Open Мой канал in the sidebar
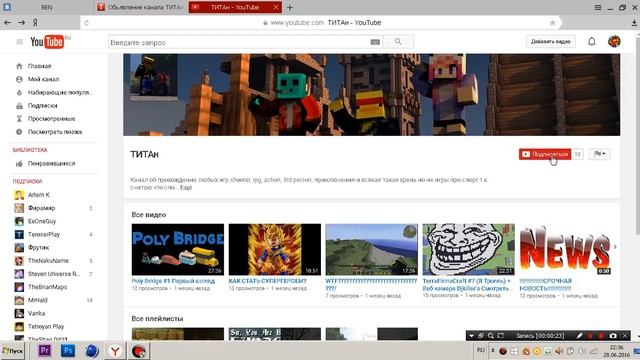 pyautogui.click(x=43, y=79)
